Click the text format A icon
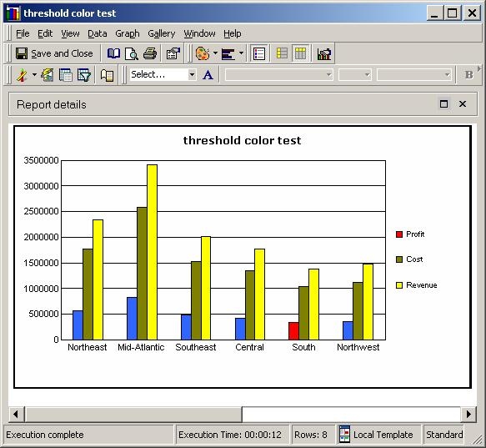The width and height of the screenshot is (486, 448). pos(208,75)
